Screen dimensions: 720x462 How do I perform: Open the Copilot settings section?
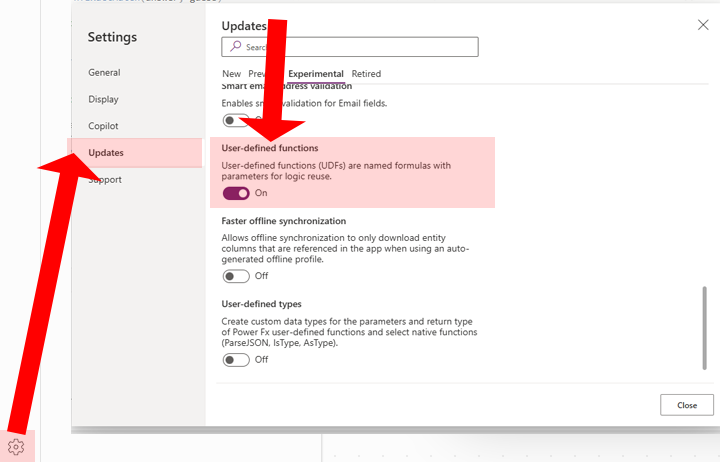point(103,126)
